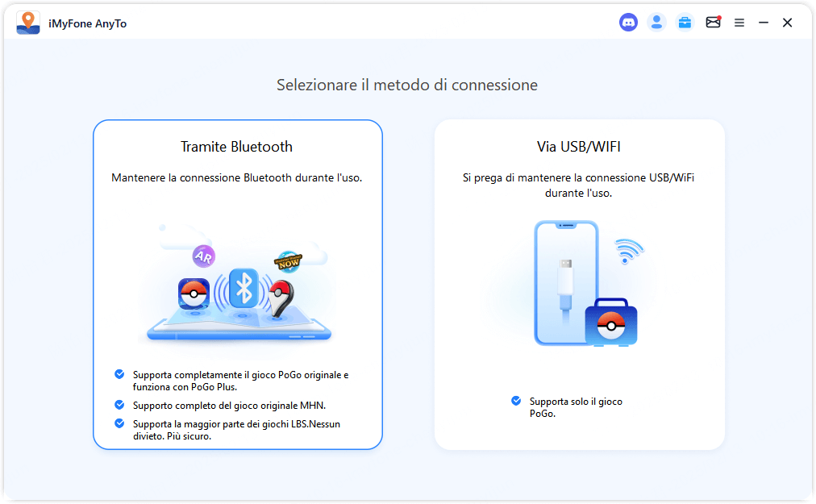Click the 'Tramite Bluetooth' heading
The height and width of the screenshot is (504, 816).
(x=236, y=147)
